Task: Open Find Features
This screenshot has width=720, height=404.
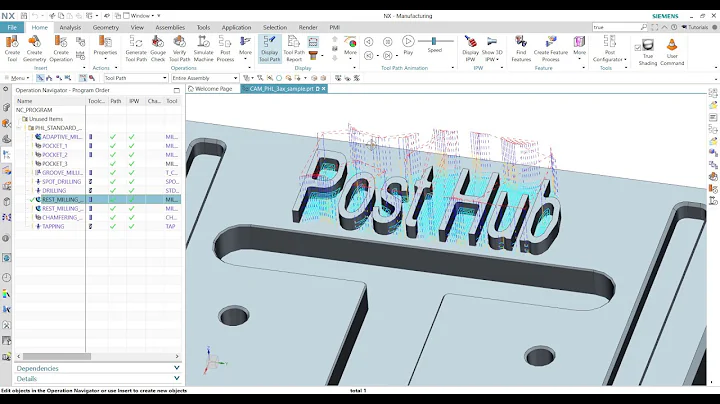Action: (x=521, y=49)
